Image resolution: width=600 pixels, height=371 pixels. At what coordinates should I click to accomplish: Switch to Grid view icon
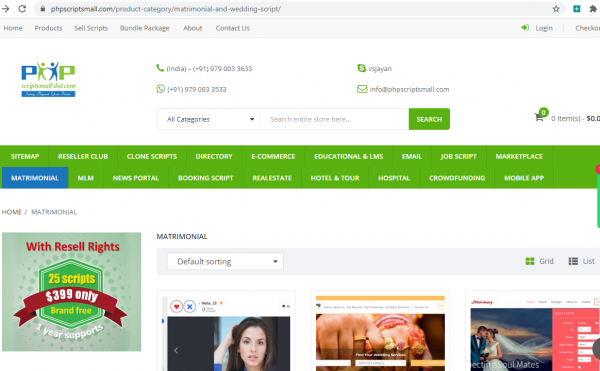[x=530, y=261]
